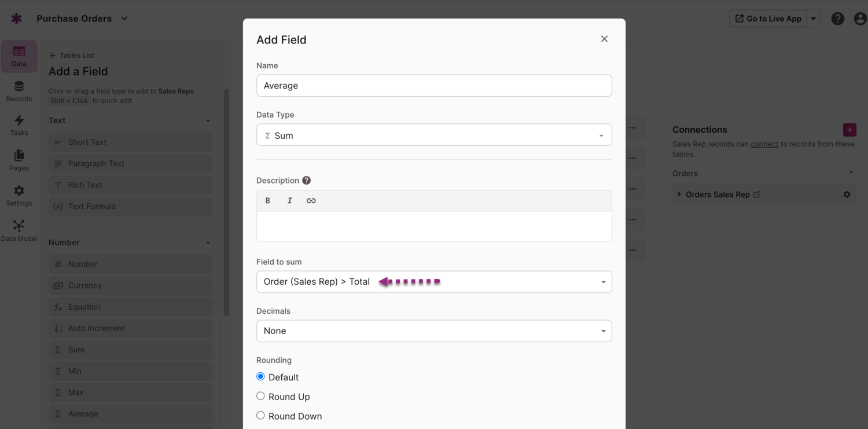Click the Italic formatting icon
Screen dimensions: 868x429
289,201
